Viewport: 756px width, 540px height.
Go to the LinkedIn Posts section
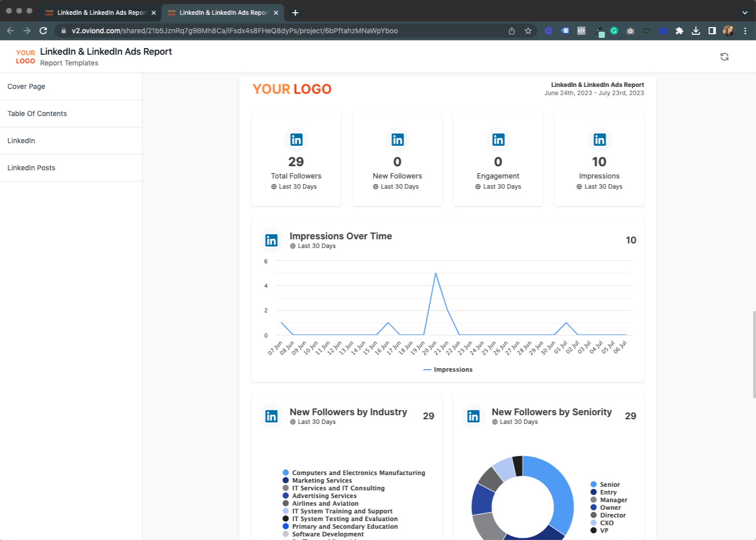point(71,168)
